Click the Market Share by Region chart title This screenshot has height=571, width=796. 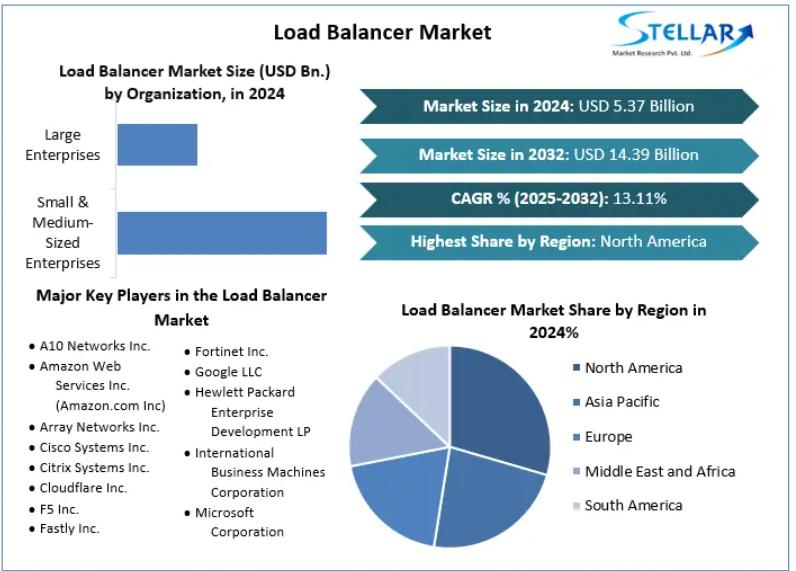click(x=554, y=321)
